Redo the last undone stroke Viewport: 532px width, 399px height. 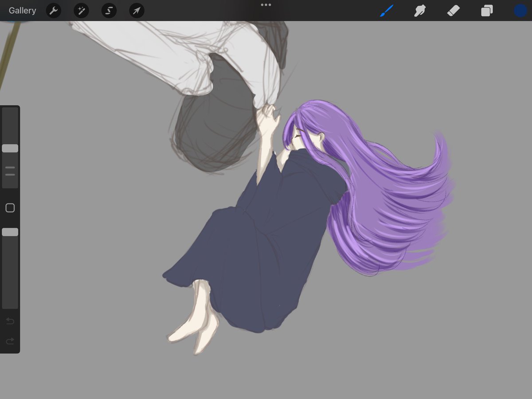click(10, 341)
